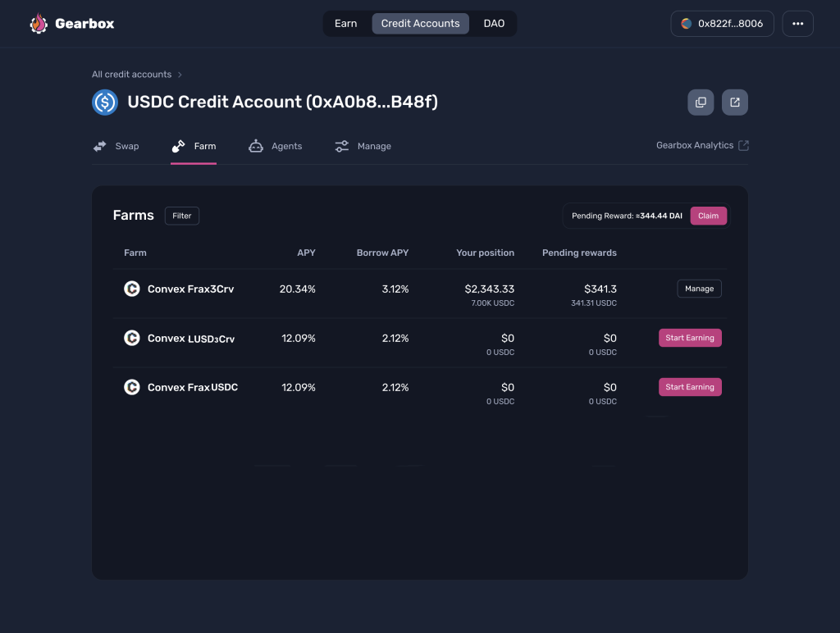
Task: Click the Farm shovel icon
Action: [178, 146]
